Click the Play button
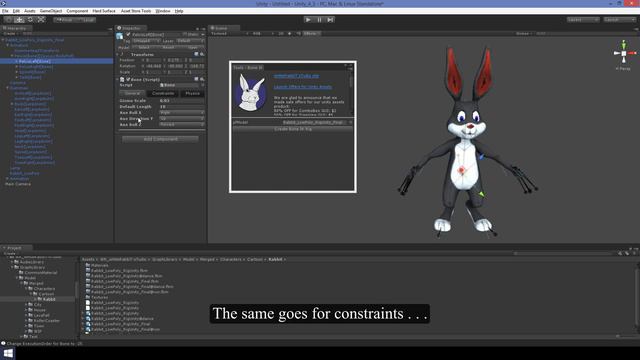The width and height of the screenshot is (640, 360). pyautogui.click(x=308, y=20)
